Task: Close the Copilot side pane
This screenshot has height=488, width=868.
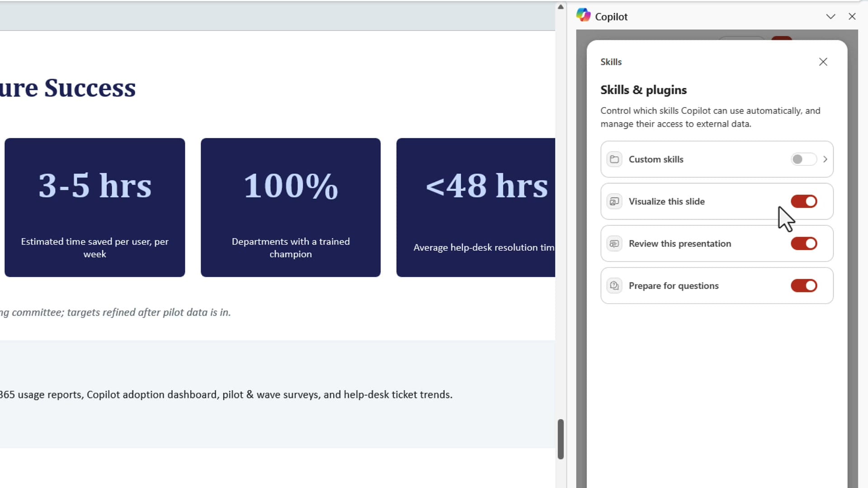Action: [x=852, y=17]
